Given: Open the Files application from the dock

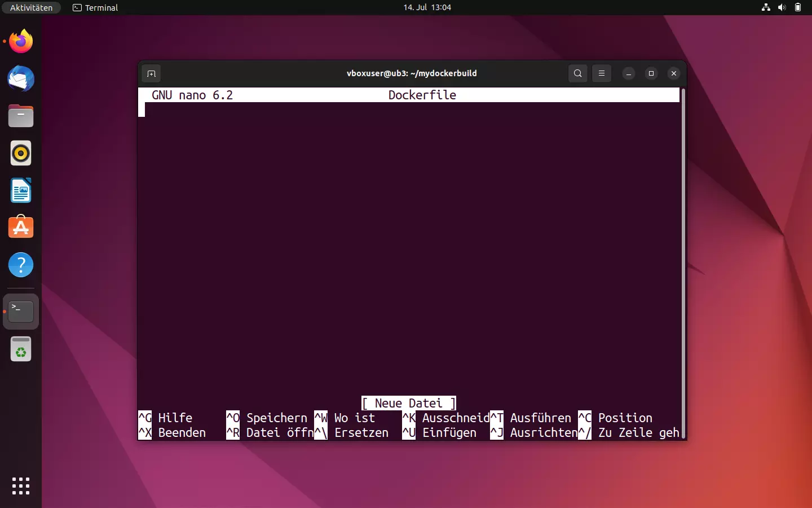Looking at the screenshot, I should point(20,116).
